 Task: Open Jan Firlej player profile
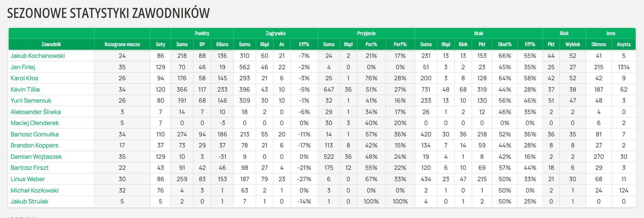point(22,67)
